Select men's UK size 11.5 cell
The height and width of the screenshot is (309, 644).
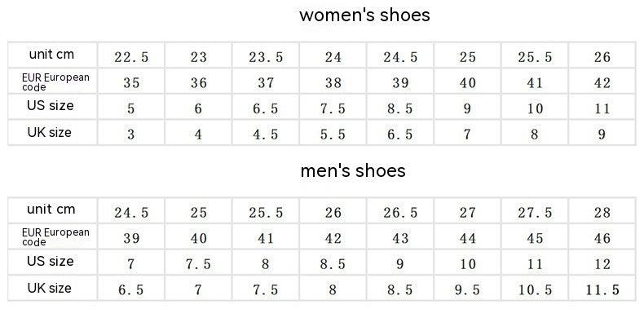602,290
